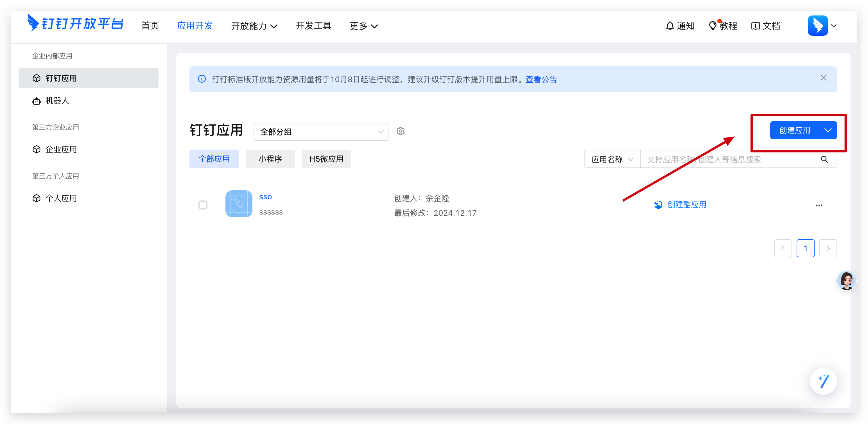
Task: Open the 应用名称 search filter dropdown
Action: coord(612,159)
